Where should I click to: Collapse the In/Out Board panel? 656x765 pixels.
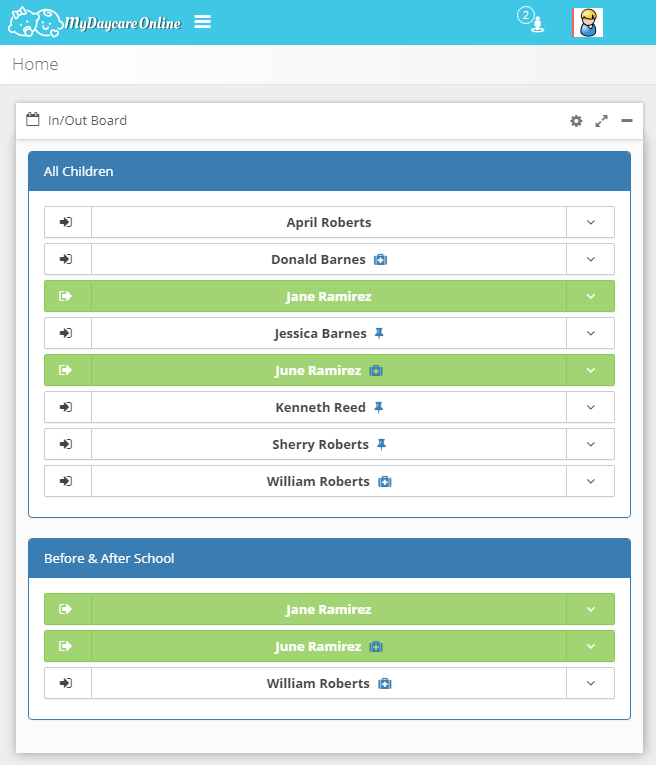(x=627, y=121)
